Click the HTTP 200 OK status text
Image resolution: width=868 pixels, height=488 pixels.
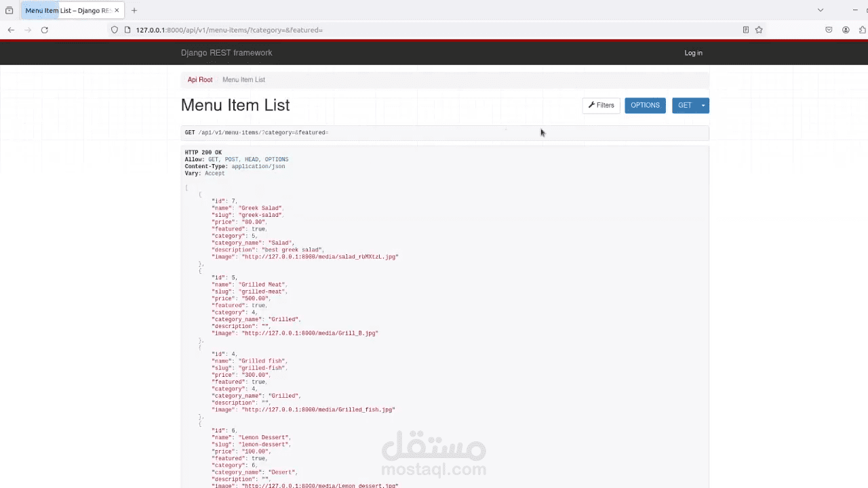(203, 152)
